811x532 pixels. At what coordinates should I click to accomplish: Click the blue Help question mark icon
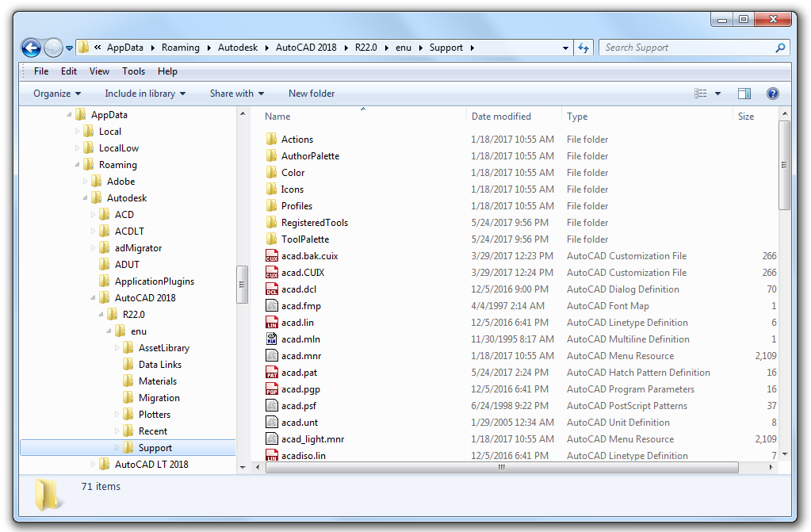(773, 94)
